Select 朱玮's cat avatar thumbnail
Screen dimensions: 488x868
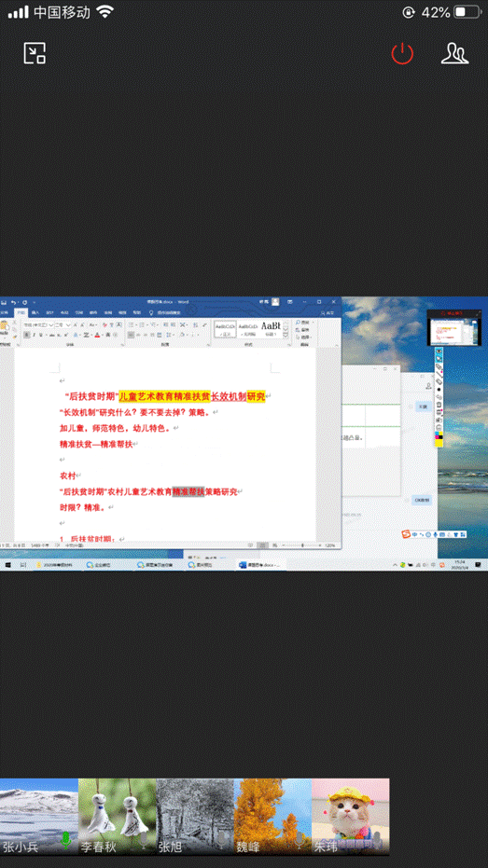click(350, 817)
